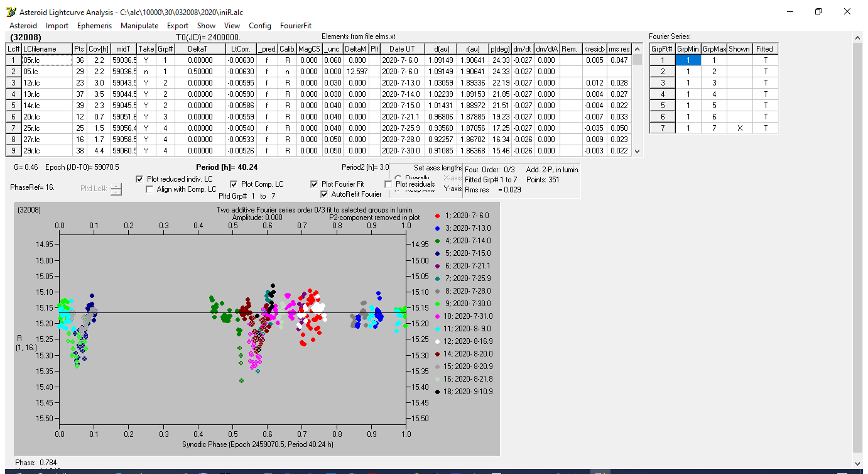This screenshot has height=474, width=868.
Task: Open the FourierFit menu
Action: 296,26
